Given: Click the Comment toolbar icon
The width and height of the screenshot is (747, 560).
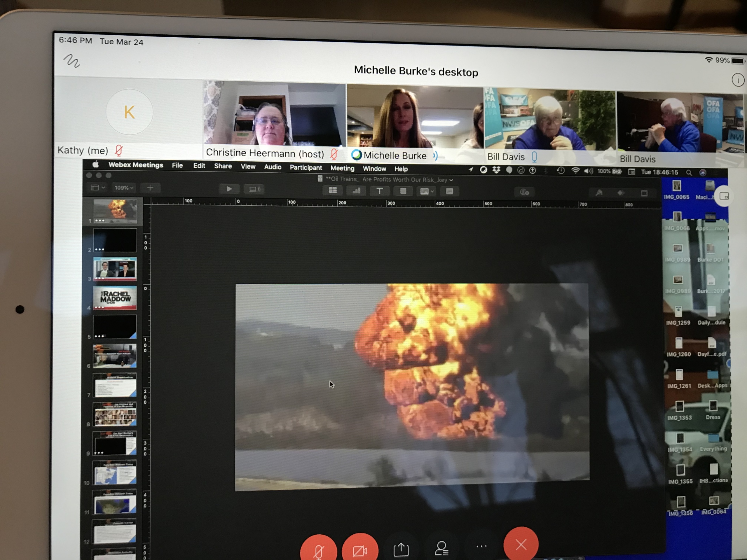Looking at the screenshot, I should pyautogui.click(x=449, y=191).
